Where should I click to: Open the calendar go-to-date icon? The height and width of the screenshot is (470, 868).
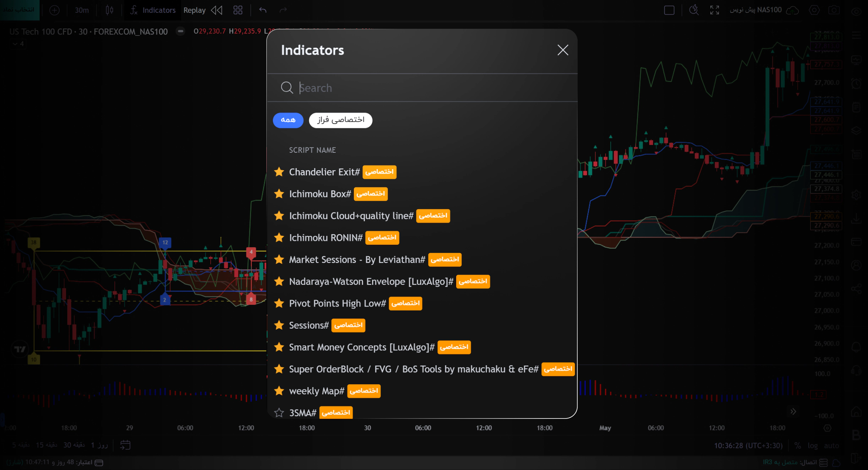tap(125, 445)
